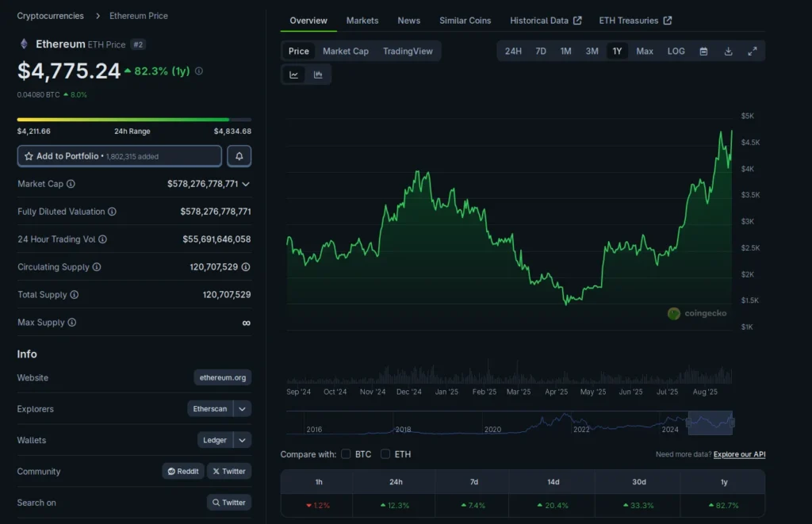Open the calendar date range icon
The height and width of the screenshot is (524, 812).
pyautogui.click(x=704, y=51)
